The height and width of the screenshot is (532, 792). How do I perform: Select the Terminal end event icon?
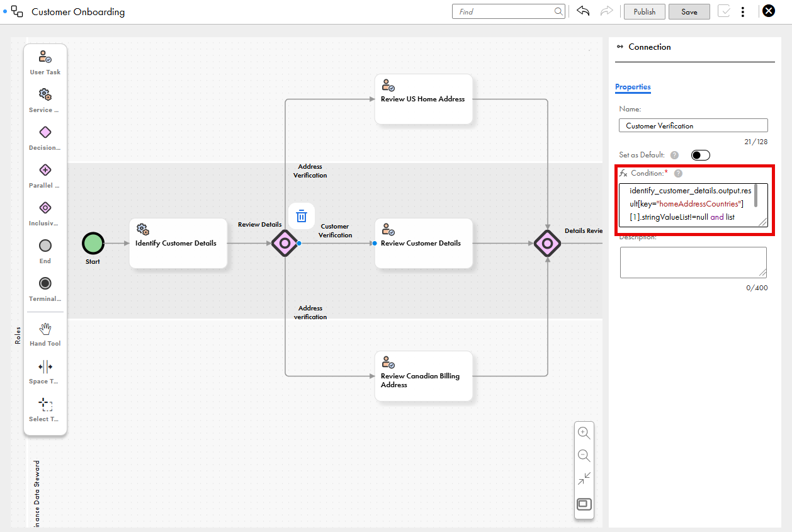45,283
